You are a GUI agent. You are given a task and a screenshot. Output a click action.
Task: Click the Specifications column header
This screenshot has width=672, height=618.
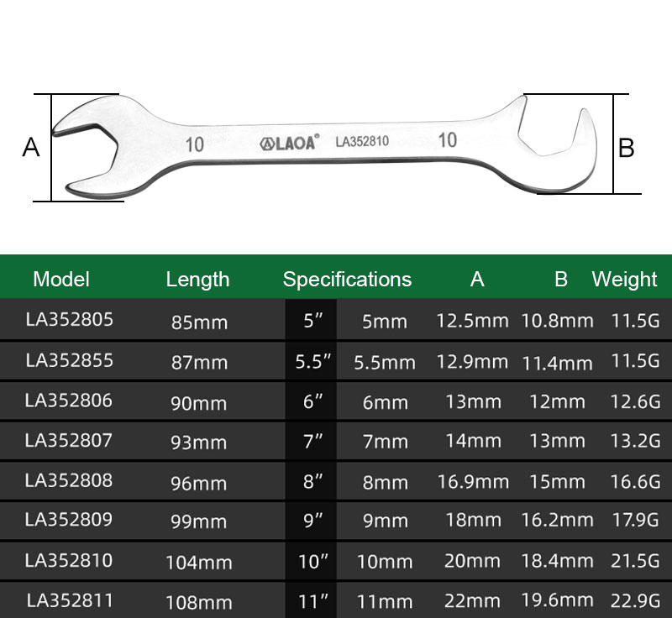(347, 280)
